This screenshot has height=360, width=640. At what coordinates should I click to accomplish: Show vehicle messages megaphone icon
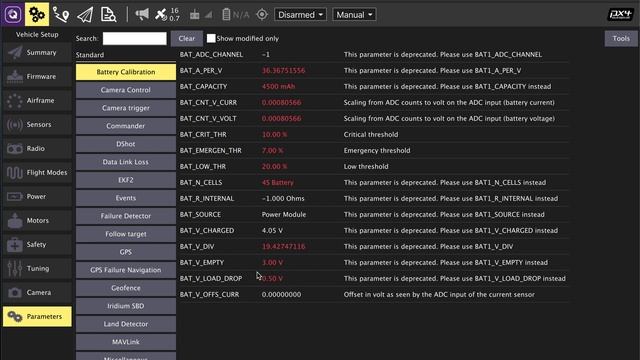tap(142, 15)
